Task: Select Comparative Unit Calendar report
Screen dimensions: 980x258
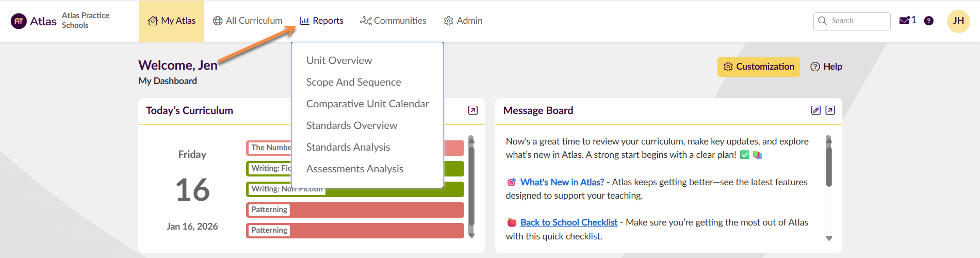Action: click(x=367, y=104)
